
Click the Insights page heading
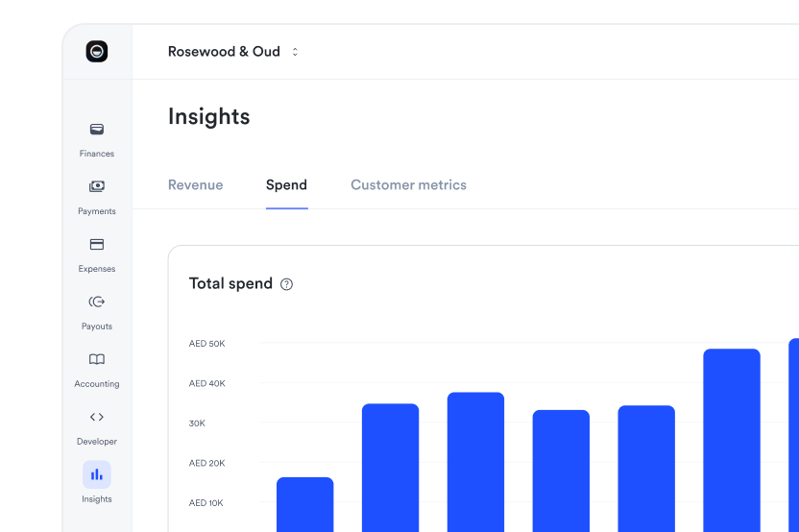tap(209, 117)
